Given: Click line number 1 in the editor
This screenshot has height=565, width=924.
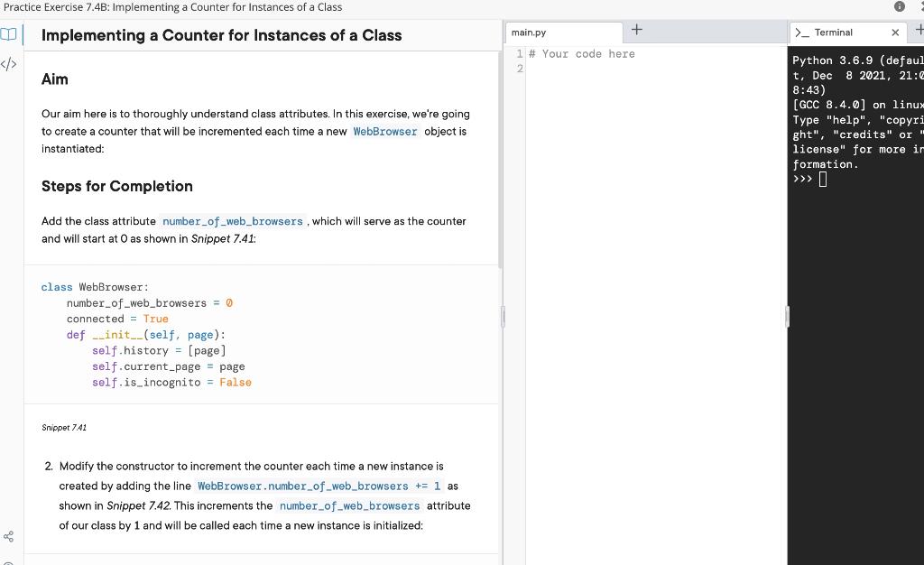Looking at the screenshot, I should coord(519,54).
